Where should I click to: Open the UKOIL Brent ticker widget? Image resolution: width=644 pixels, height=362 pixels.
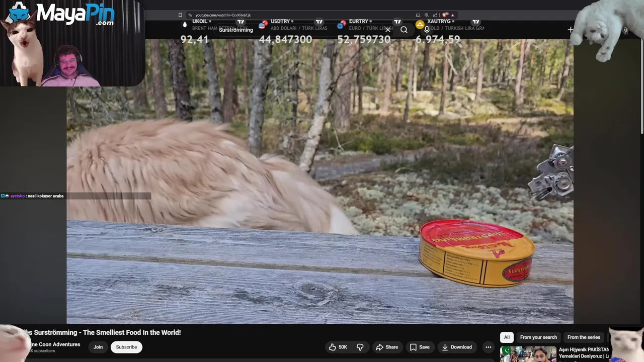pos(215,31)
